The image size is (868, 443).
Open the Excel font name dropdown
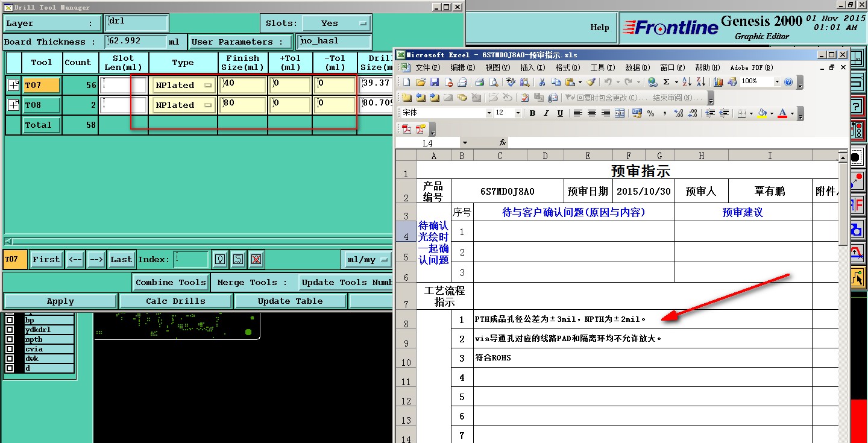489,113
